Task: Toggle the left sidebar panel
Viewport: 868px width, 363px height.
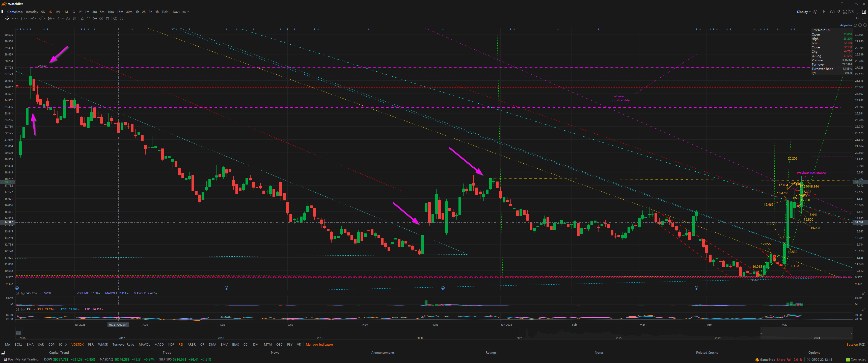Action: (3, 12)
